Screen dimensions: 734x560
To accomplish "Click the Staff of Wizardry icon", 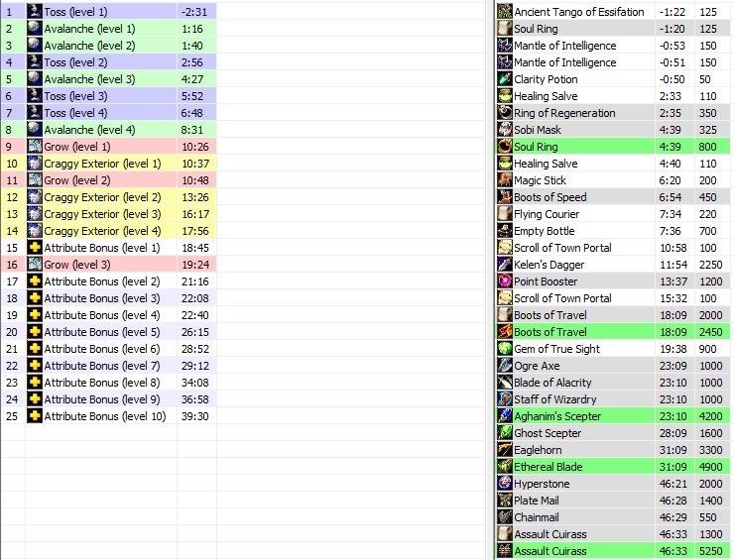I will (x=505, y=398).
